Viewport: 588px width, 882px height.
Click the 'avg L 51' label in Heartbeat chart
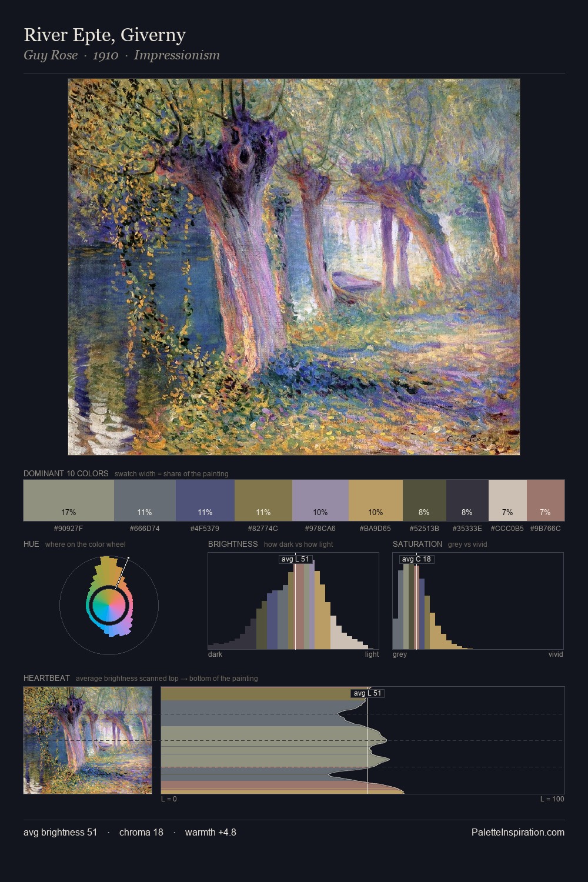pos(367,693)
